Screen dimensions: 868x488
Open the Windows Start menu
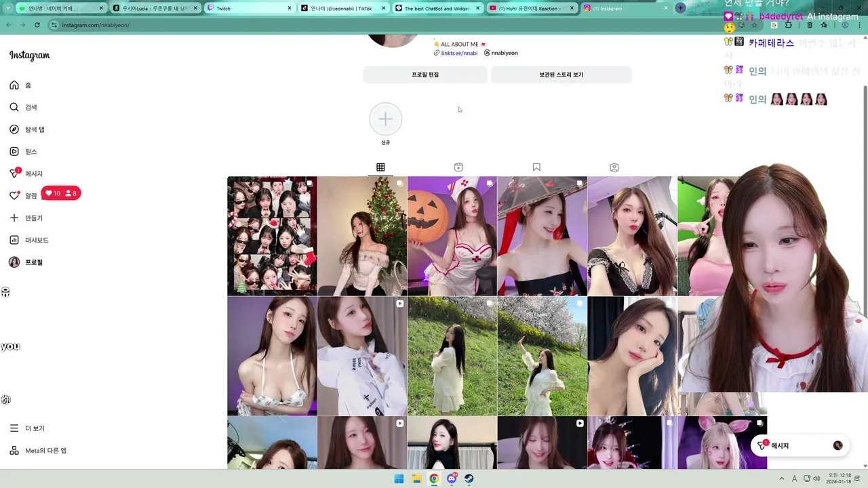point(399,479)
